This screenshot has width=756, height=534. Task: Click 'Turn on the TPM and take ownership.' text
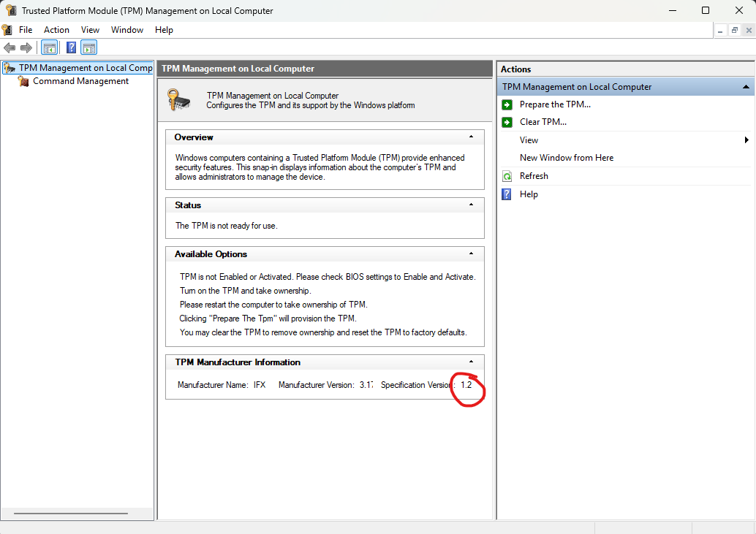coord(245,291)
